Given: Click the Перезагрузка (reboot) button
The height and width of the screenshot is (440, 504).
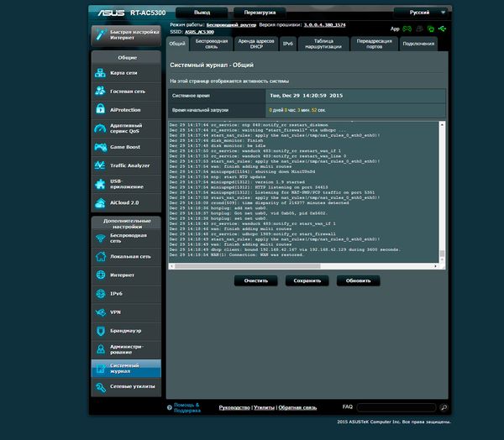Looking at the screenshot, I should coord(260,13).
